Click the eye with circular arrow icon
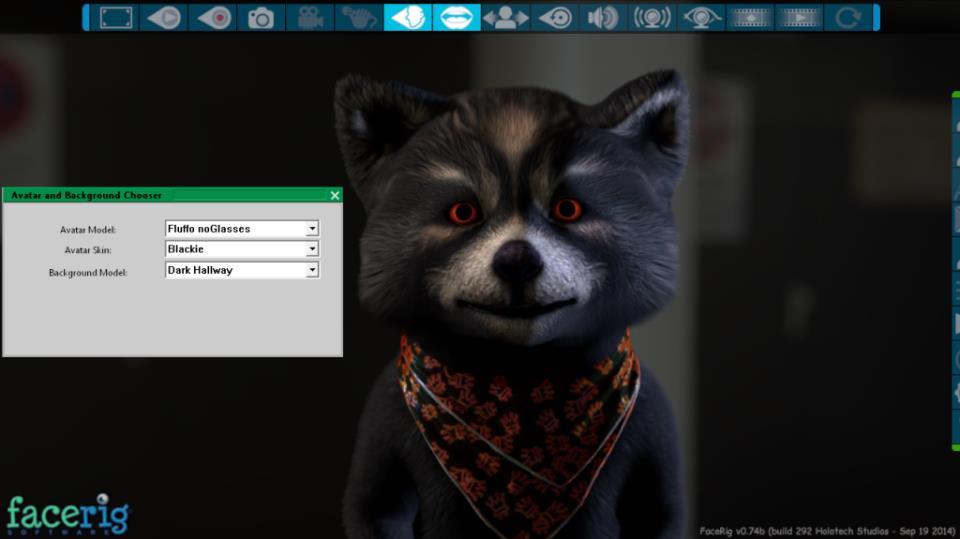The image size is (960, 539). (x=553, y=17)
